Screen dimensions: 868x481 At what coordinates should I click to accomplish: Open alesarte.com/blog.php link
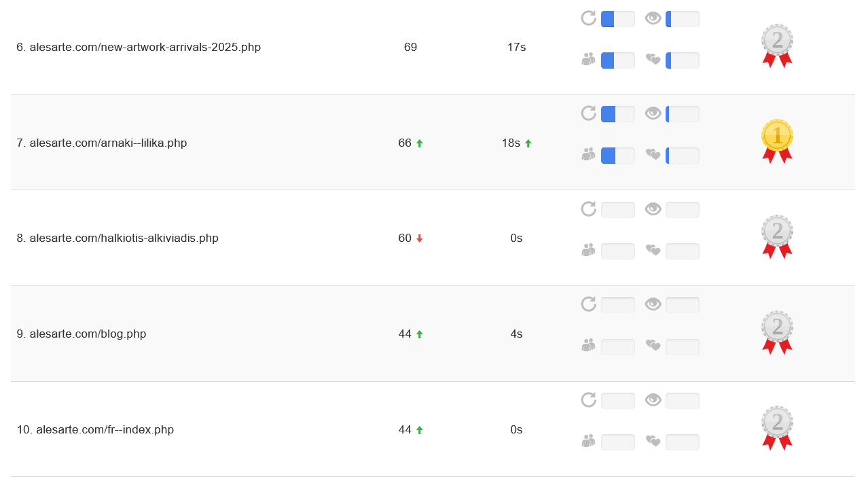tap(88, 334)
